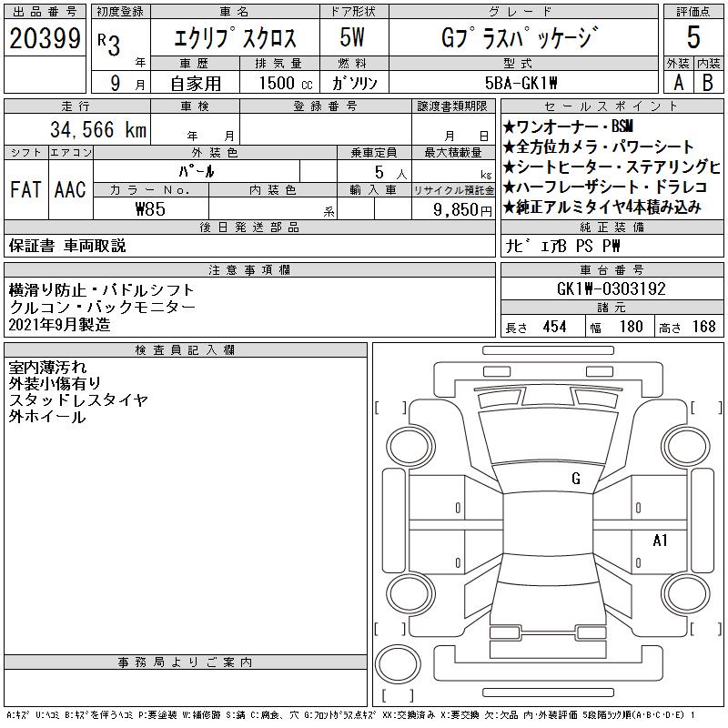The image size is (728, 728).
Task: Click the 5W door shape value
Action: 353,38
